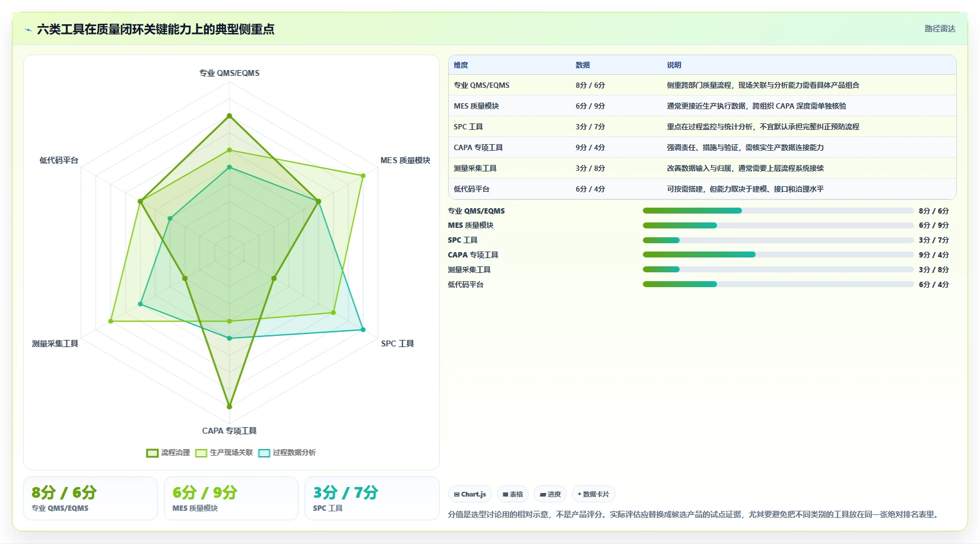This screenshot has width=980, height=544.
Task: Click the MES 质量模块 progress bar
Action: tap(778, 225)
